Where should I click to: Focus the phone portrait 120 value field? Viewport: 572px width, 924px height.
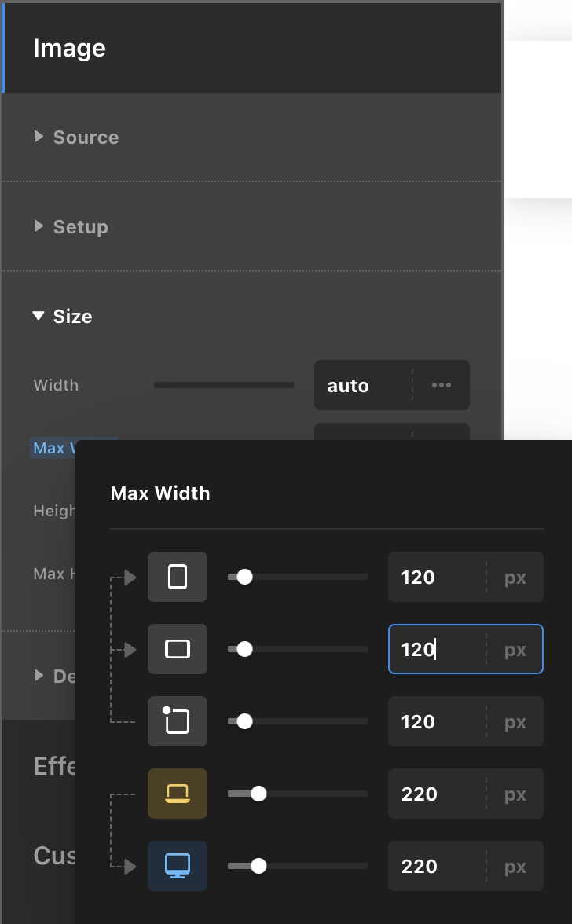coord(434,577)
